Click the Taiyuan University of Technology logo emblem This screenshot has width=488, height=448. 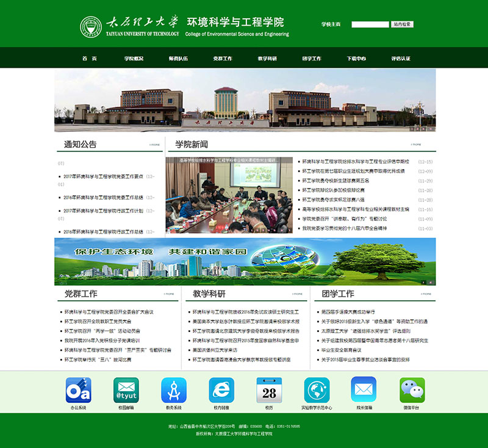tap(91, 27)
